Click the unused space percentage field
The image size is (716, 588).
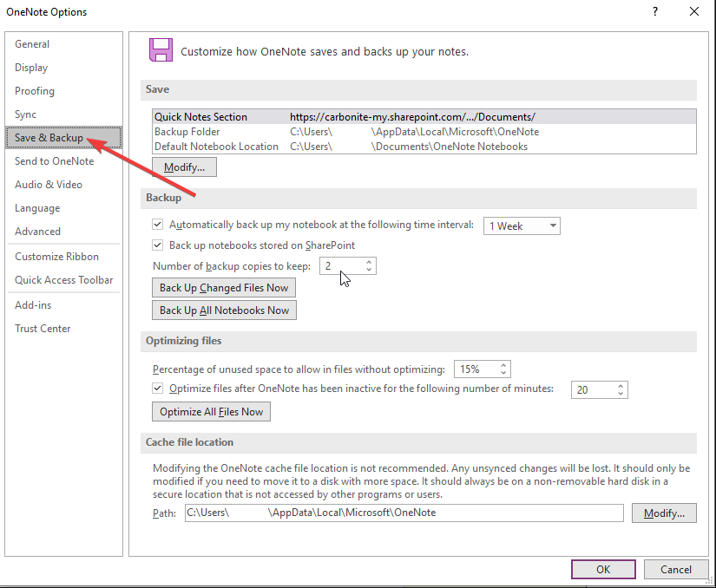pyautogui.click(x=476, y=369)
